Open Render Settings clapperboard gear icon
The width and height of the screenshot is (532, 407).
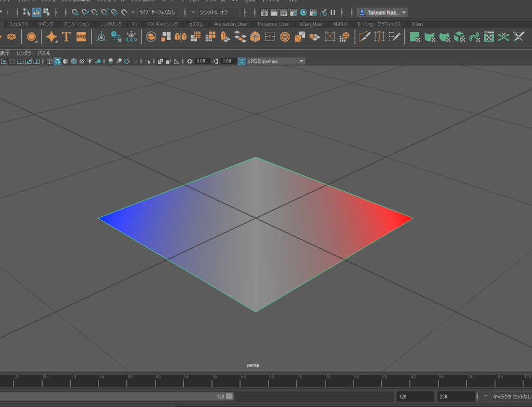[294, 12]
